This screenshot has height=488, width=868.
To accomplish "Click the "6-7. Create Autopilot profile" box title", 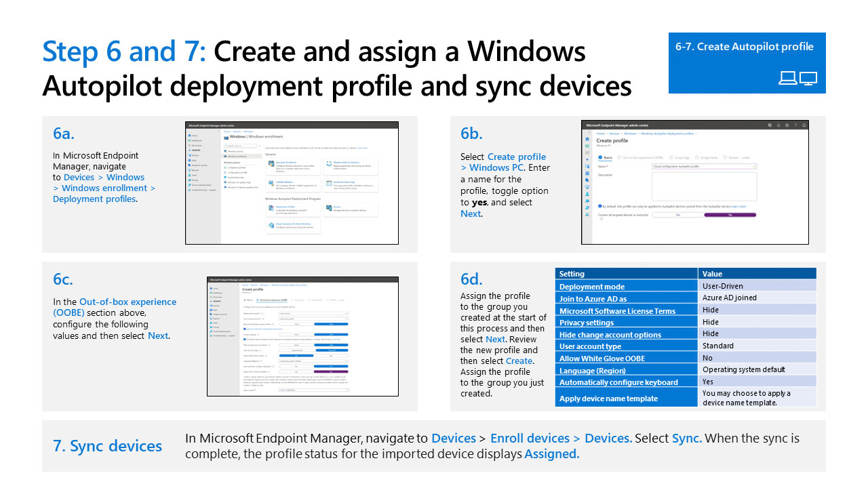I will (x=744, y=47).
